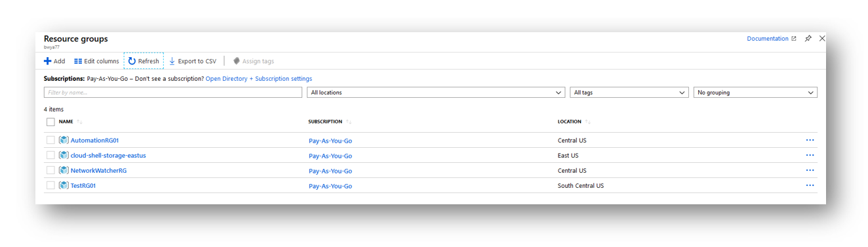This screenshot has height=247, width=868.
Task: Open Pay-As-You-Go subscription in AutomationRG01 row
Action: click(330, 141)
